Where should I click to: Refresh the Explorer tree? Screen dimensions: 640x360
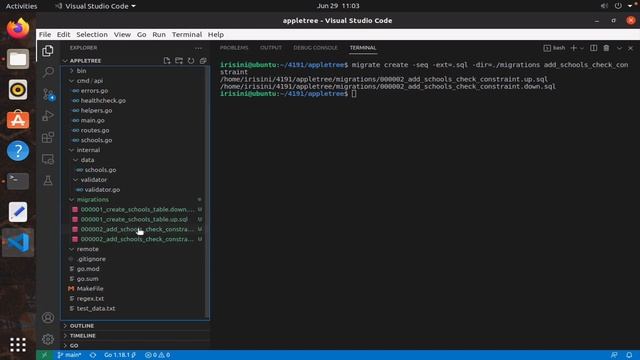[x=191, y=61]
